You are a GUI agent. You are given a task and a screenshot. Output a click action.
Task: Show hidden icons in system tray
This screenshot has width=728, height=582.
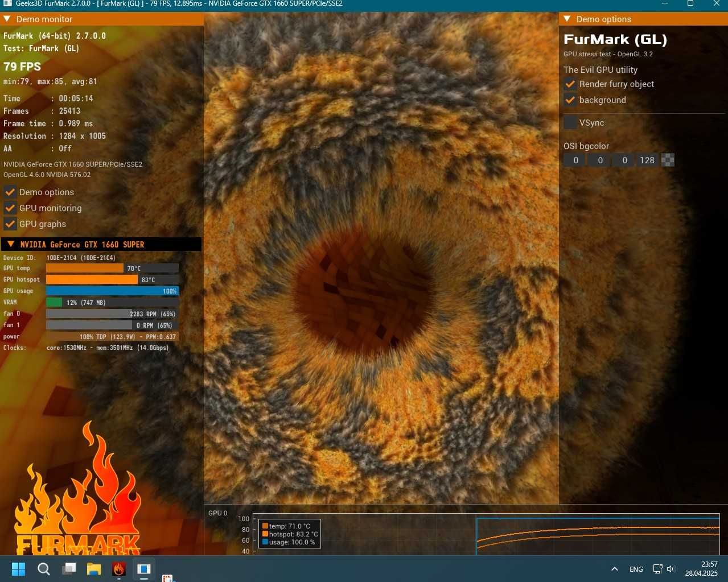coord(615,569)
